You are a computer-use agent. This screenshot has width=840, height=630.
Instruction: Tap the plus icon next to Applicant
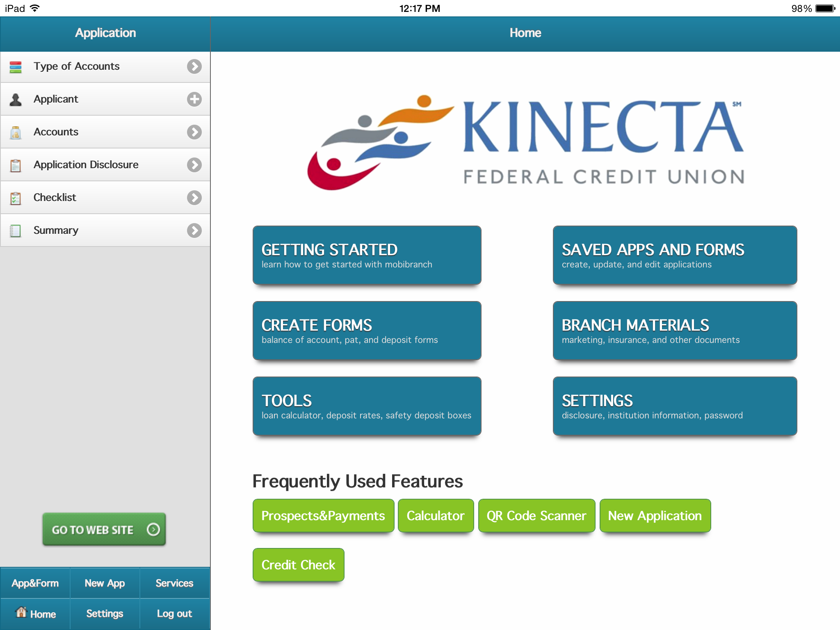pyautogui.click(x=194, y=99)
